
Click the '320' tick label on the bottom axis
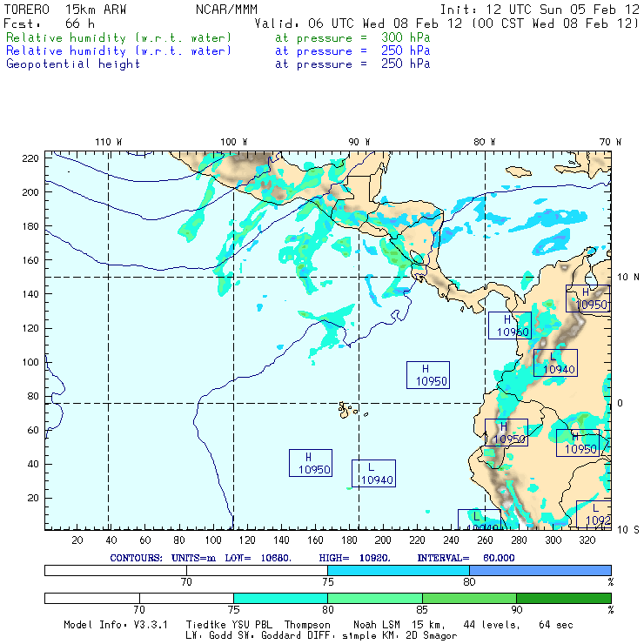click(x=587, y=540)
